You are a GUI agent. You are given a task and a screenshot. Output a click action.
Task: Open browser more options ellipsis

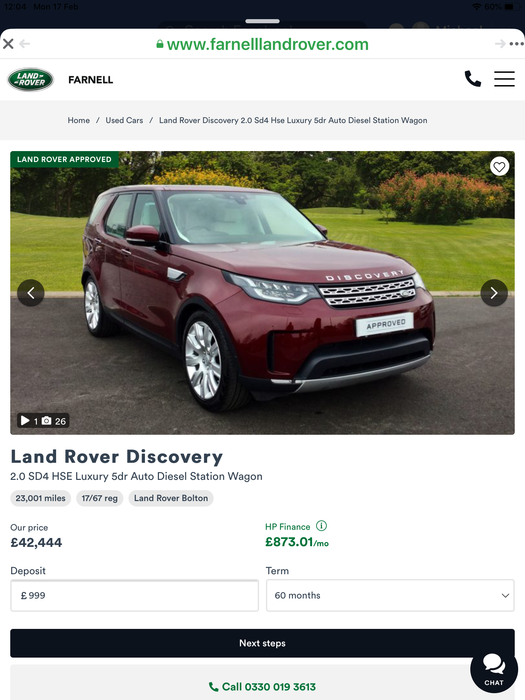517,44
